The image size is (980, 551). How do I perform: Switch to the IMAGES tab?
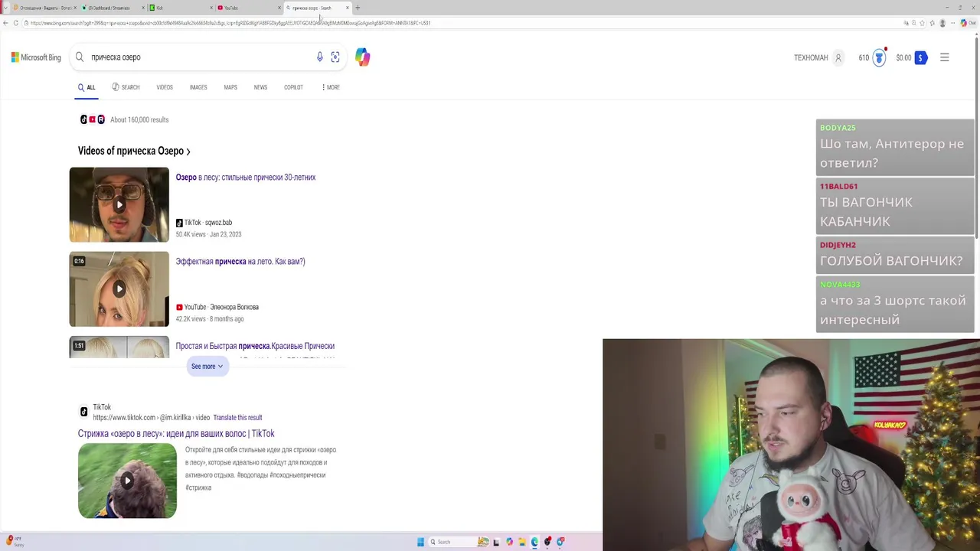(x=198, y=87)
